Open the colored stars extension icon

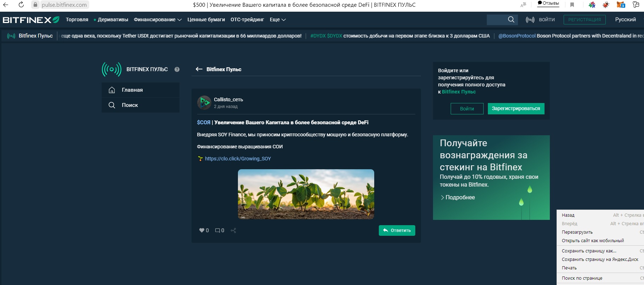pyautogui.click(x=592, y=5)
